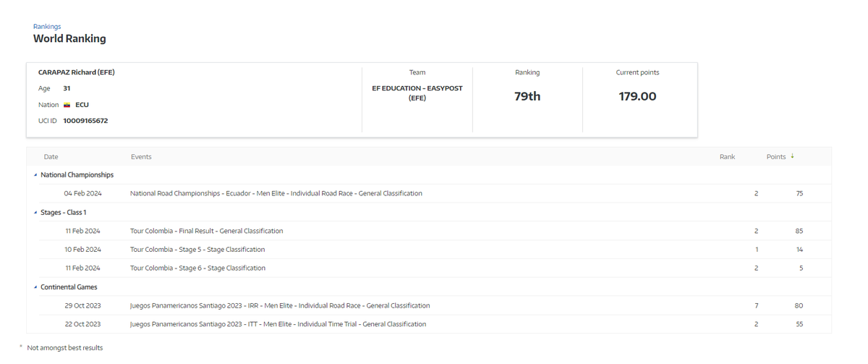Click the World Ranking page heading

pyautogui.click(x=69, y=39)
